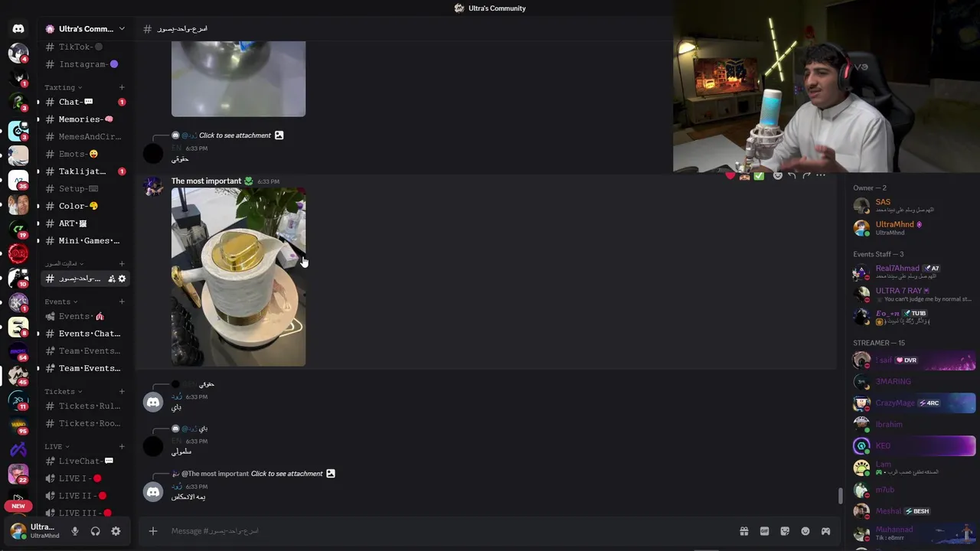980x551 pixels.
Task: Open the coffee pot image attachment
Action: coord(238,277)
